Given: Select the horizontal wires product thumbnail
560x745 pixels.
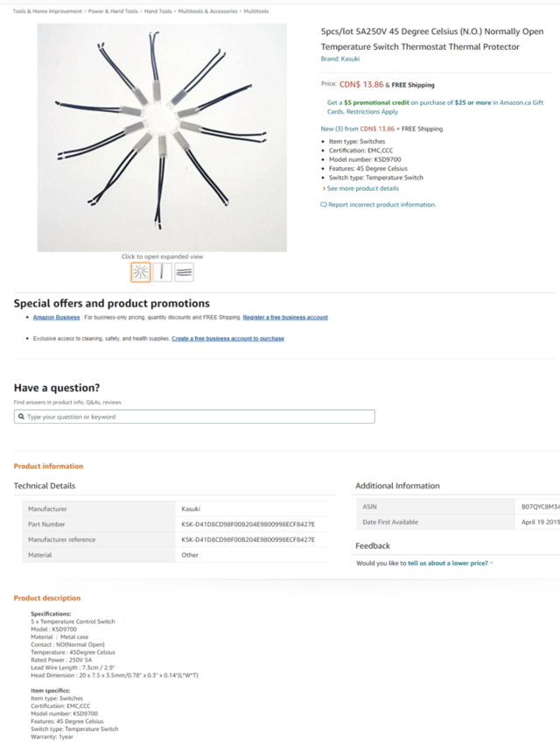Looking at the screenshot, I should [x=184, y=272].
